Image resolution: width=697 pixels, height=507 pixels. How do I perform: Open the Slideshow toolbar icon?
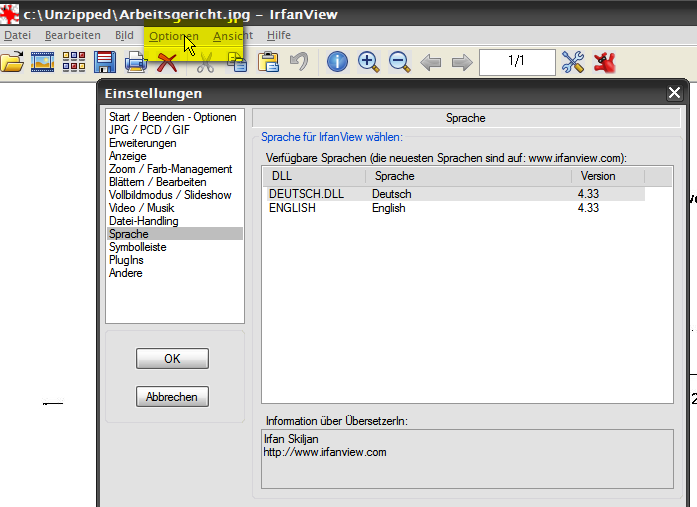(42, 63)
